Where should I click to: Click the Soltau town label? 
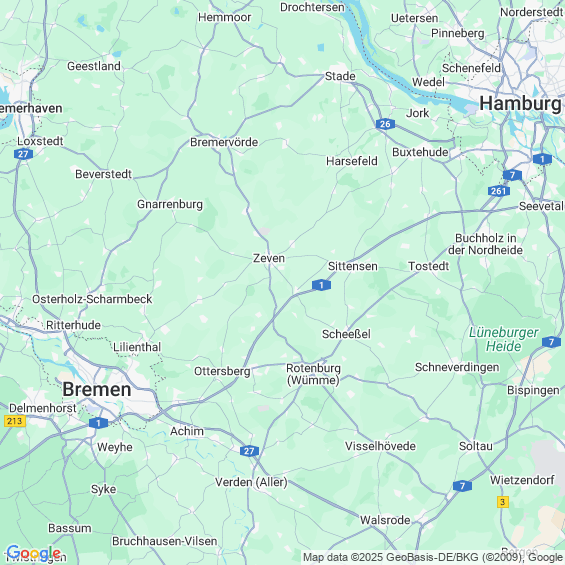[x=476, y=446]
